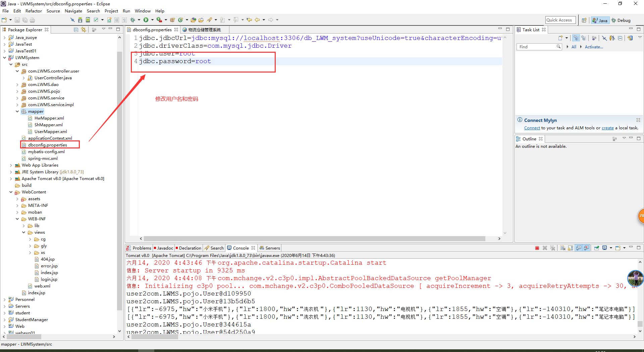The image size is (644, 352).
Task: Toggle Scheduled presentation in Task List
Action: [x=584, y=38]
